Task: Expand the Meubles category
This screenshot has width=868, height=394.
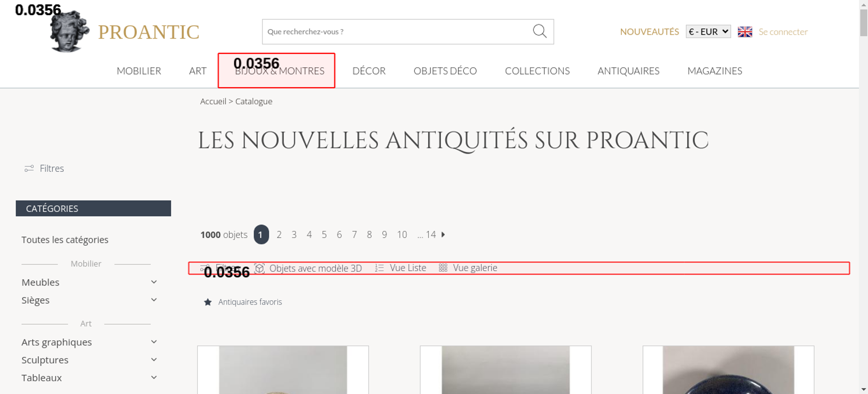Action: (x=154, y=282)
